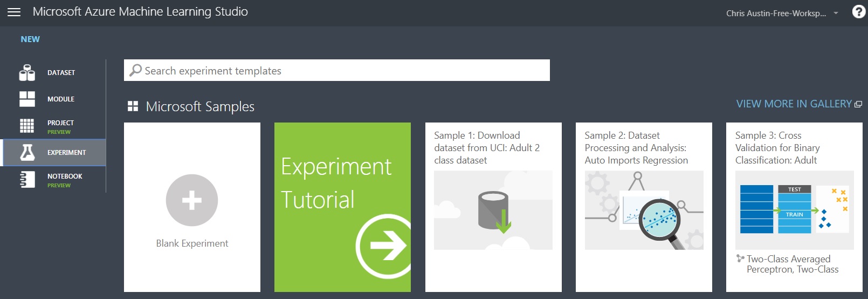The height and width of the screenshot is (299, 868).
Task: Click PREVIEW badge under NOTEBOOK
Action: click(59, 185)
